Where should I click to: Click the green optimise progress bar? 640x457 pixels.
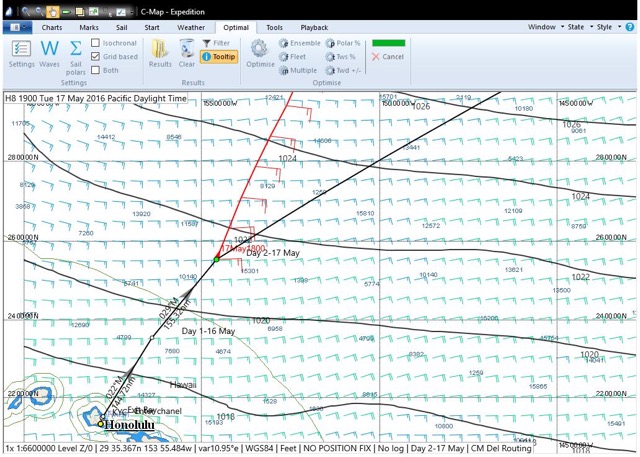click(x=389, y=43)
